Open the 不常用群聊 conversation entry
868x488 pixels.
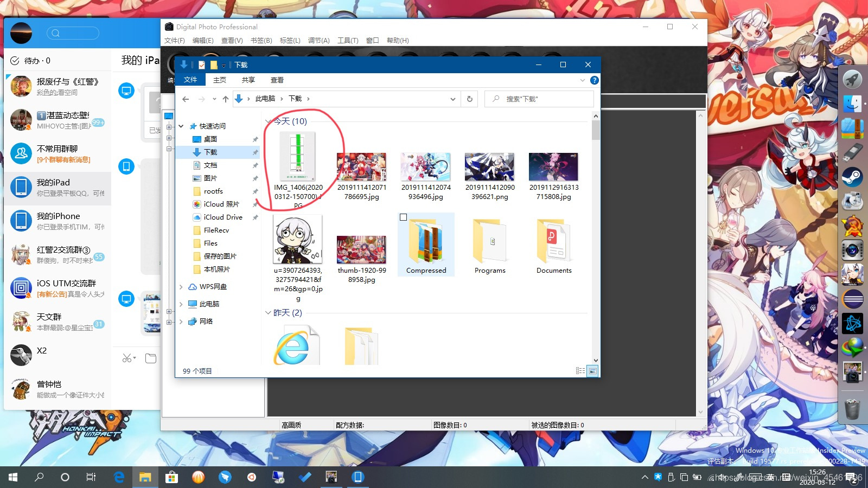[x=58, y=153]
